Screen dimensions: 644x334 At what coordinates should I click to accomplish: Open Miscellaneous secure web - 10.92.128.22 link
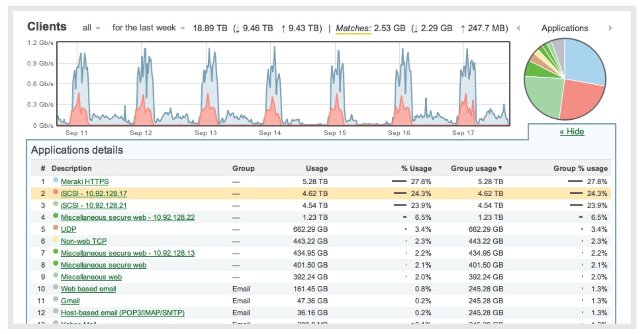128,217
